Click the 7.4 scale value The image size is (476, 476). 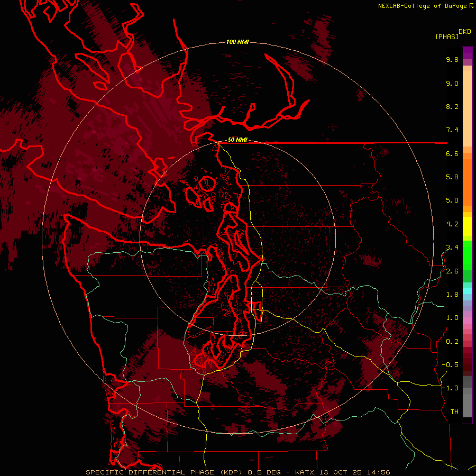pyautogui.click(x=452, y=130)
